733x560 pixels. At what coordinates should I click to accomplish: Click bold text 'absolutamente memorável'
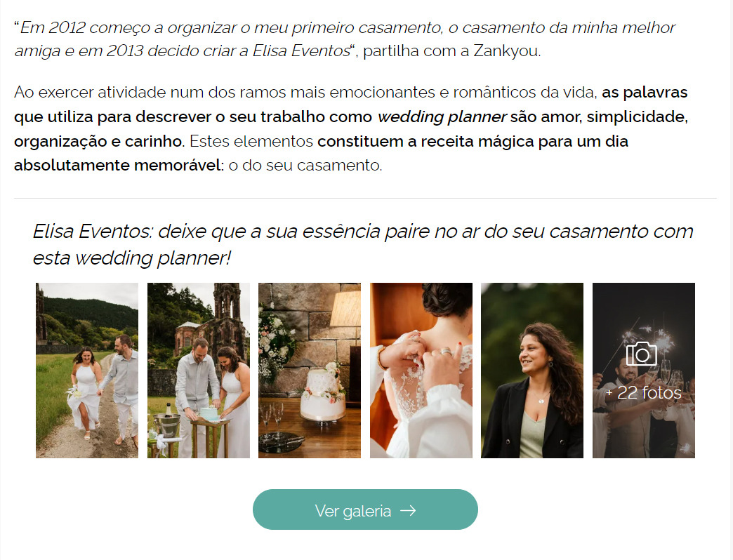119,166
